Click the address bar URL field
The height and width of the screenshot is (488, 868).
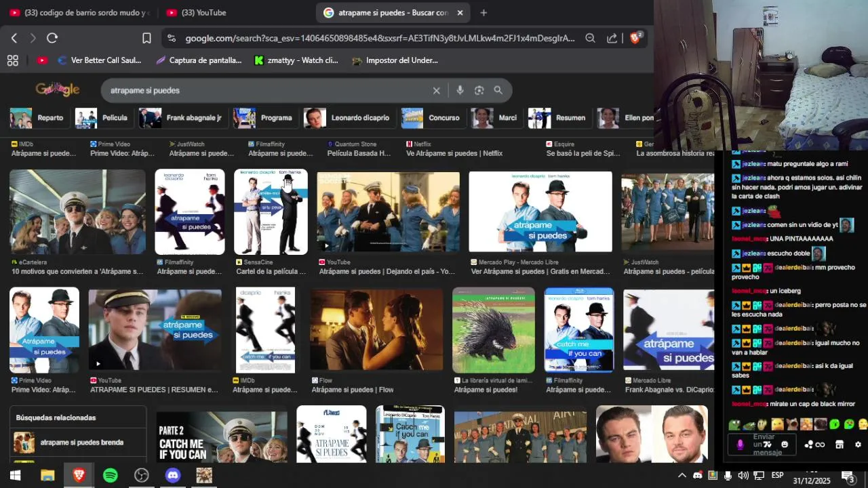380,39
